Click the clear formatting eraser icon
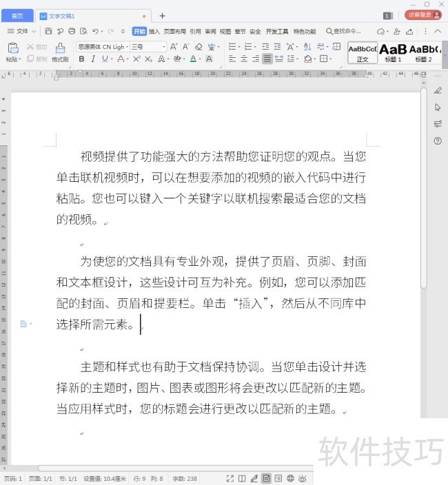448x485 pixels. (x=198, y=47)
